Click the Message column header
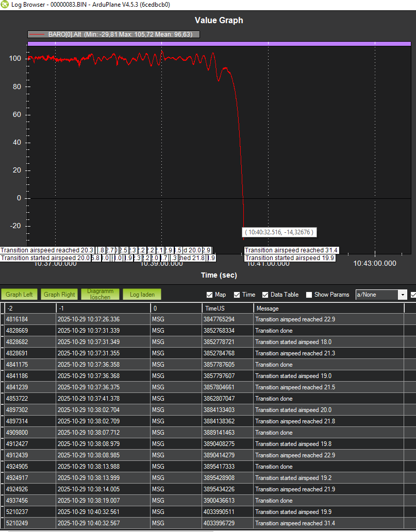Image resolution: width=416 pixels, height=532 pixels. click(328, 308)
